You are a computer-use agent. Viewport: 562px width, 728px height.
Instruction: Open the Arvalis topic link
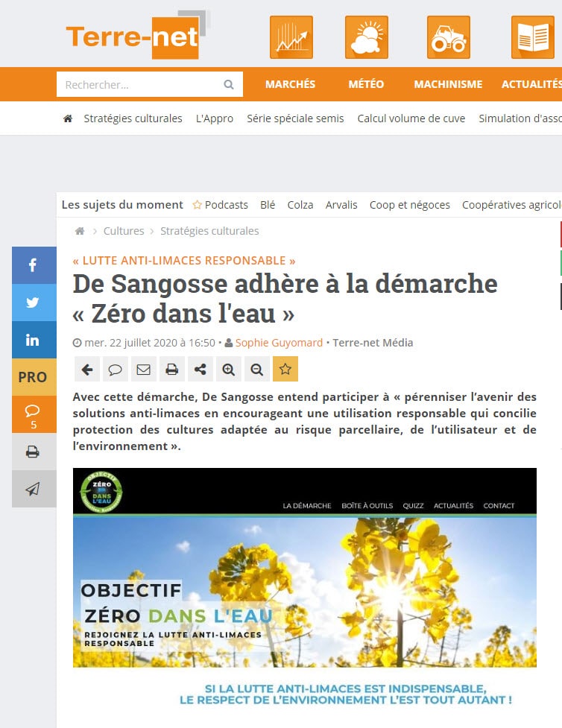click(341, 205)
